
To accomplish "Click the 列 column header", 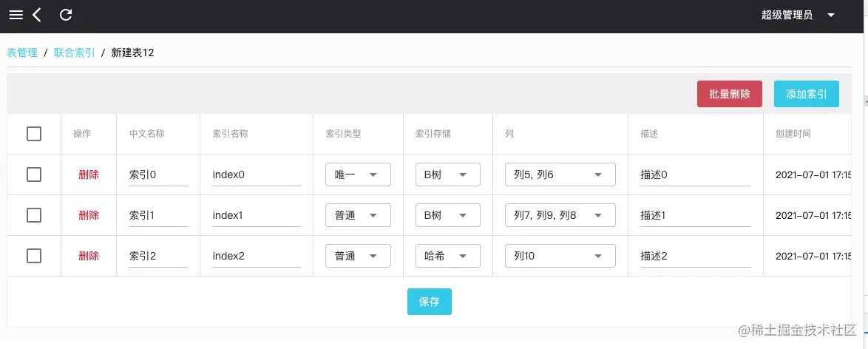I will [x=509, y=134].
